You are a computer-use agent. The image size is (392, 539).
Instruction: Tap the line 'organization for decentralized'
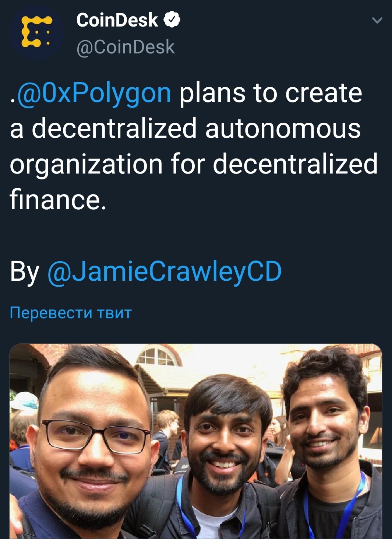(194, 164)
